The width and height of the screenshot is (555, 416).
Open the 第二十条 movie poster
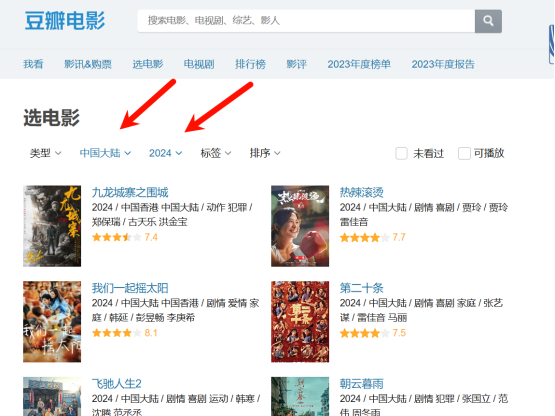(300, 321)
